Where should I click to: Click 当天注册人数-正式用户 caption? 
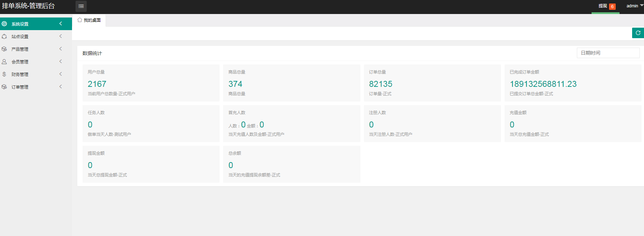tap(391, 134)
